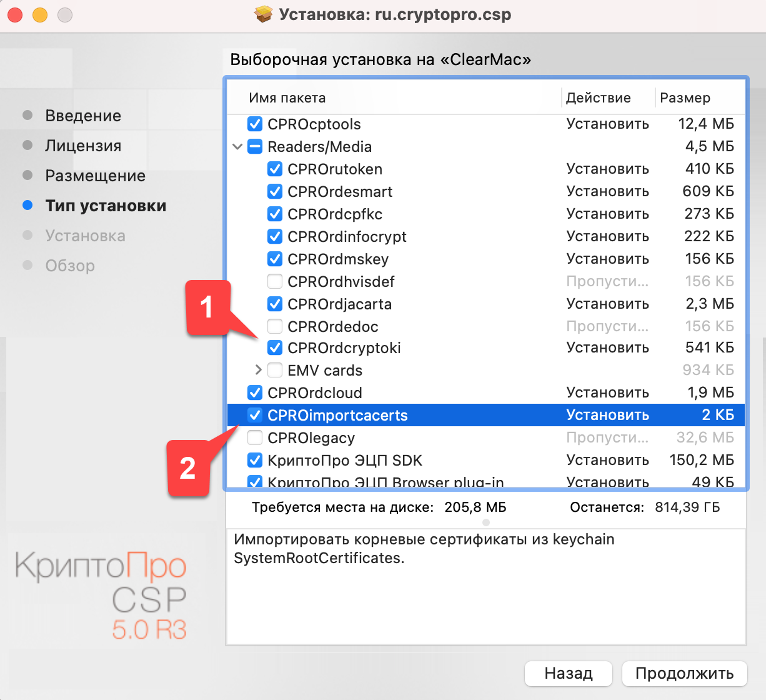Click the installer package icon in title bar
The image size is (766, 700).
click(x=264, y=14)
